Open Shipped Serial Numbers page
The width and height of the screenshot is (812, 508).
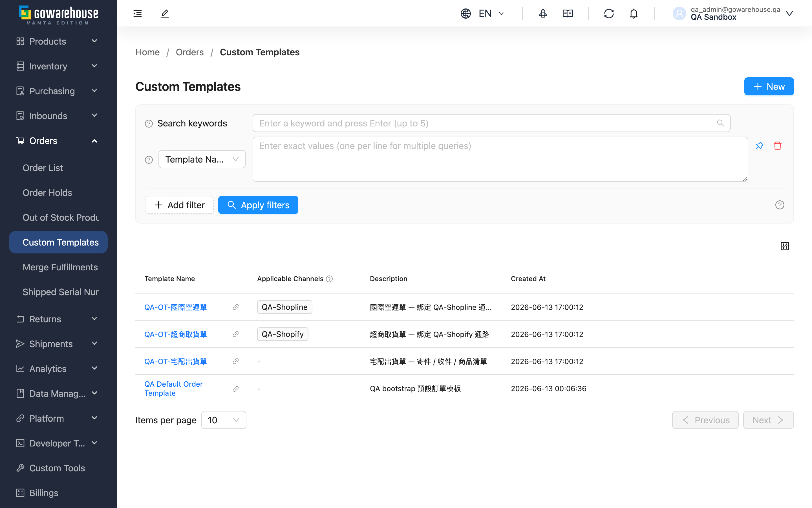[58, 292]
